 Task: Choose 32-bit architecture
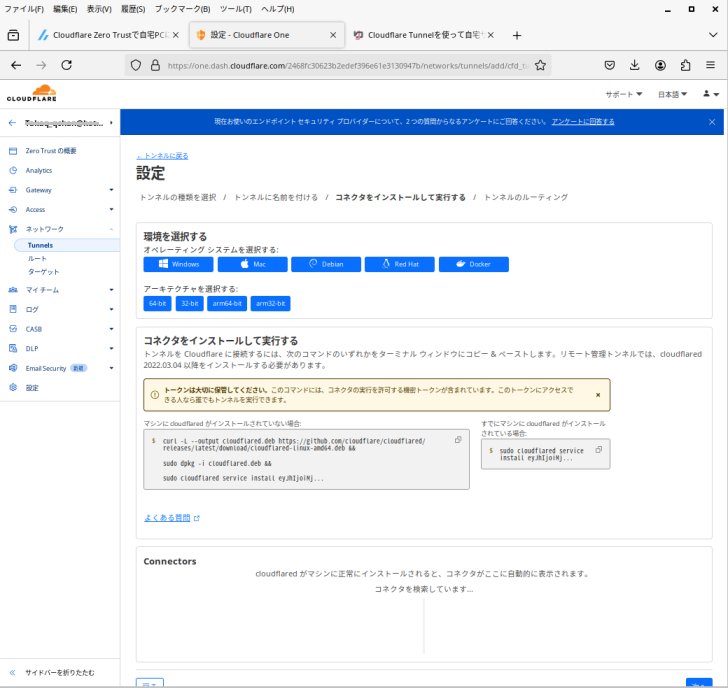(189, 304)
